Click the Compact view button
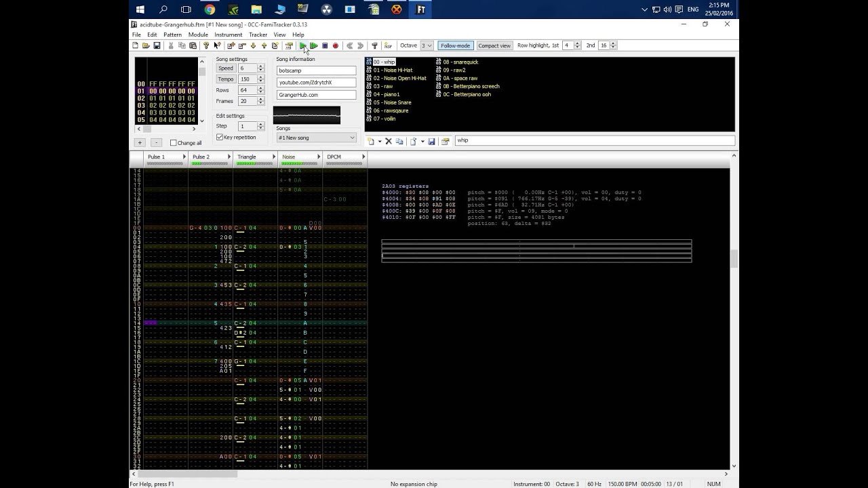 [x=494, y=45]
